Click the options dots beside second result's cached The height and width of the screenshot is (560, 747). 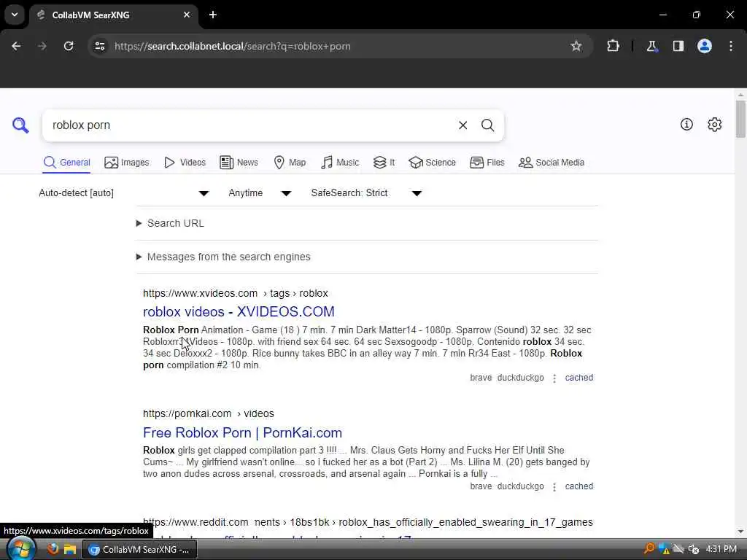click(554, 486)
